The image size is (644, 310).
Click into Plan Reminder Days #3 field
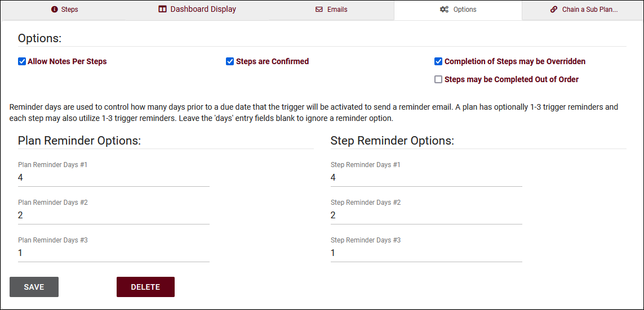tap(113, 253)
